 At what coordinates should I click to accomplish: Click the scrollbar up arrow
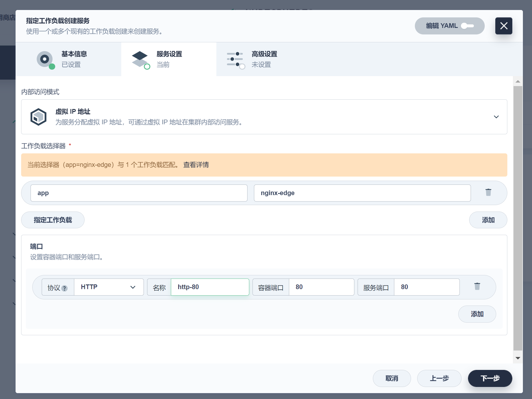518,81
